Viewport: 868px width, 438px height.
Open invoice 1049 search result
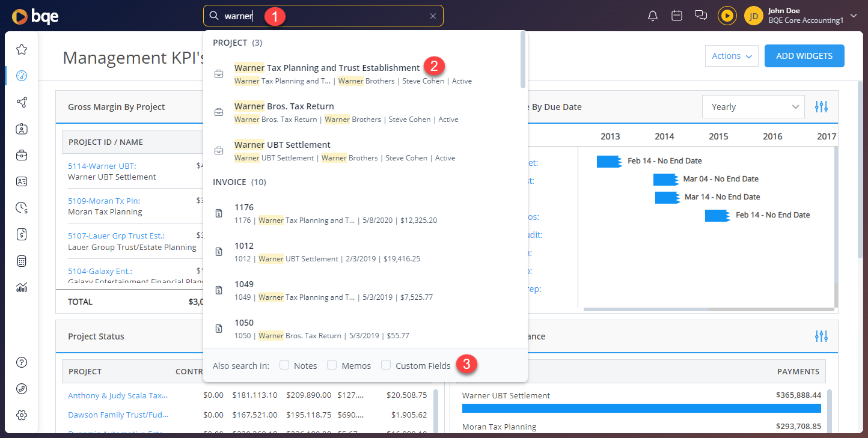click(x=362, y=290)
